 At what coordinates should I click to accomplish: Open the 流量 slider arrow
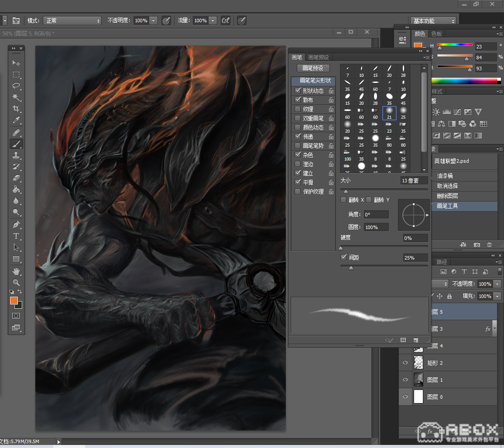pos(213,21)
